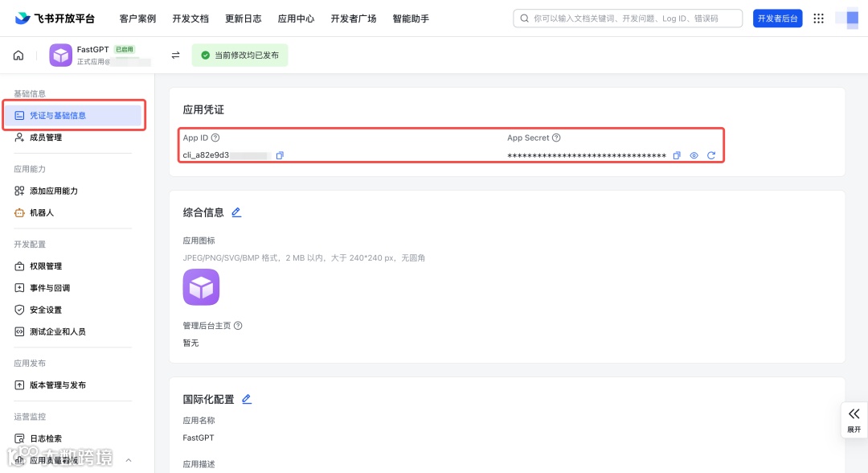Open the 更新日志 menu item

click(243, 19)
